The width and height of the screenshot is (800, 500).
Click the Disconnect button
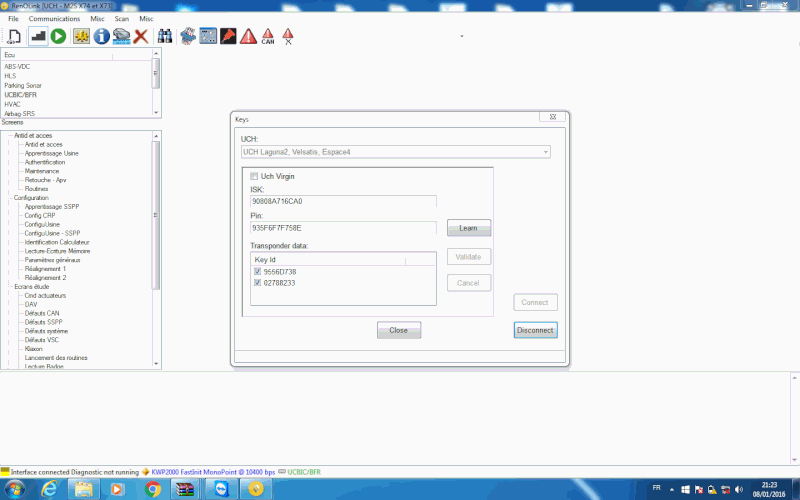[x=535, y=330]
